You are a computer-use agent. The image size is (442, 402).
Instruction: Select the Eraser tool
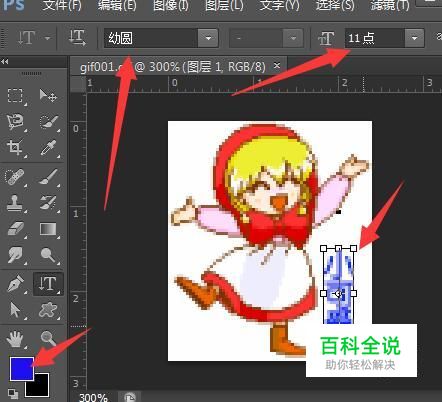pos(15,229)
